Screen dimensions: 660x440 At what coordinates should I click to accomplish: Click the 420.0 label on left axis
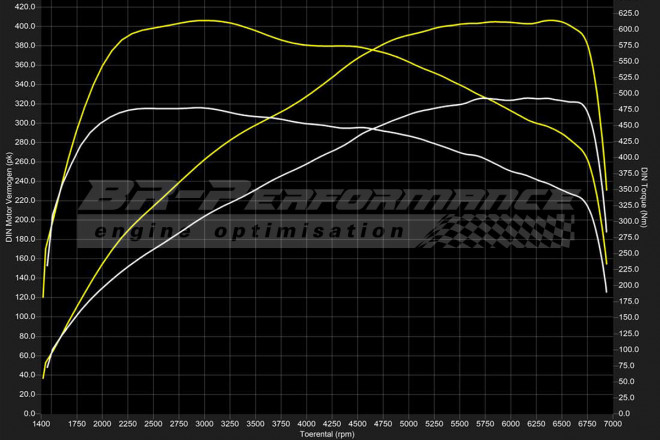pos(22,7)
